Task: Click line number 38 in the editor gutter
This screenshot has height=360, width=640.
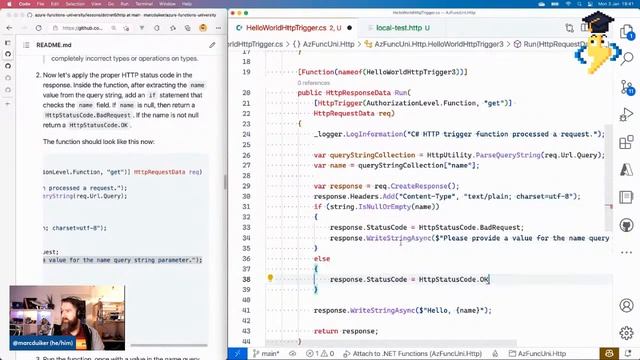Action: pyautogui.click(x=246, y=279)
